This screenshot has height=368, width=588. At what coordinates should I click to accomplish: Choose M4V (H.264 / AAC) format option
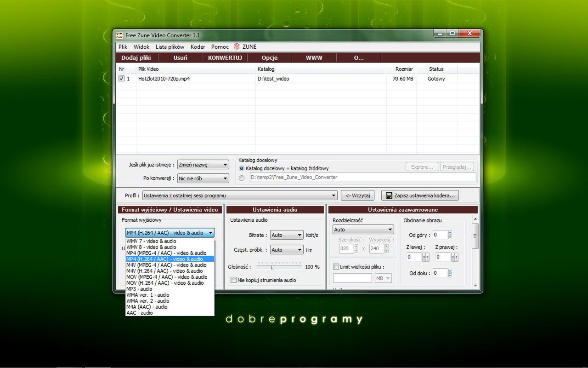(x=170, y=271)
